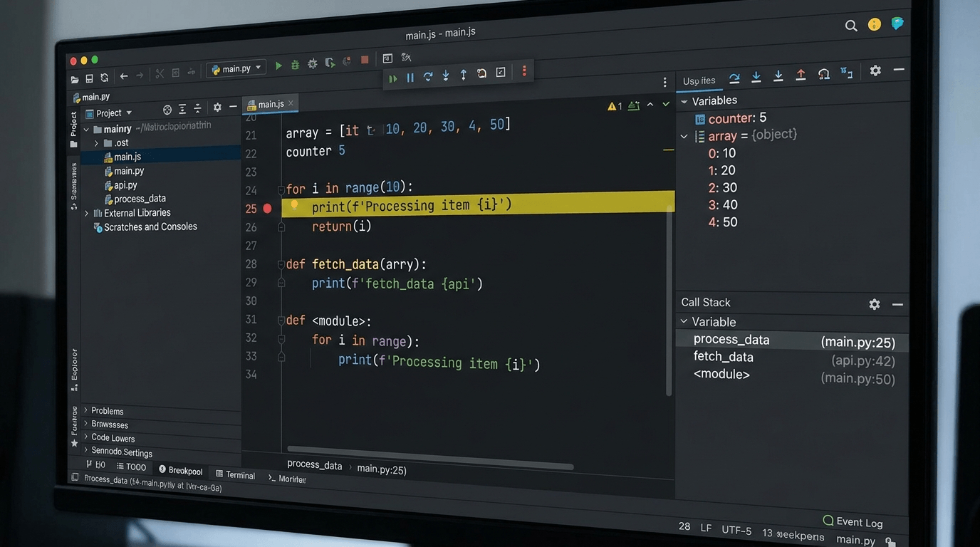
Task: Click UTF-5 encoding in status bar
Action: (x=736, y=530)
